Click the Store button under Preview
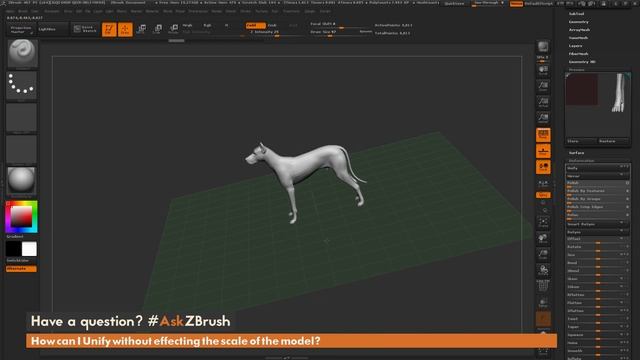 pos(581,141)
